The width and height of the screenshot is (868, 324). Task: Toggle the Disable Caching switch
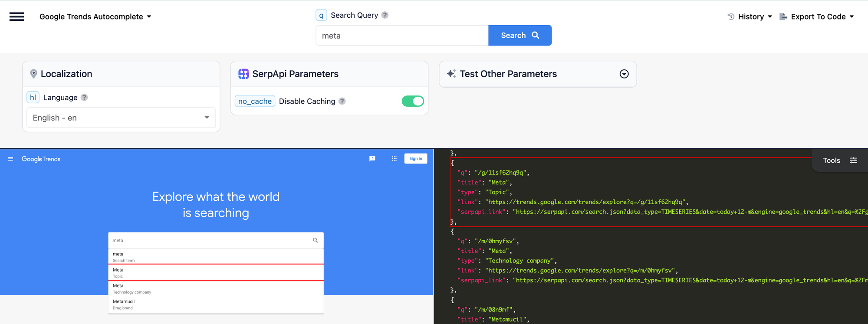412,101
